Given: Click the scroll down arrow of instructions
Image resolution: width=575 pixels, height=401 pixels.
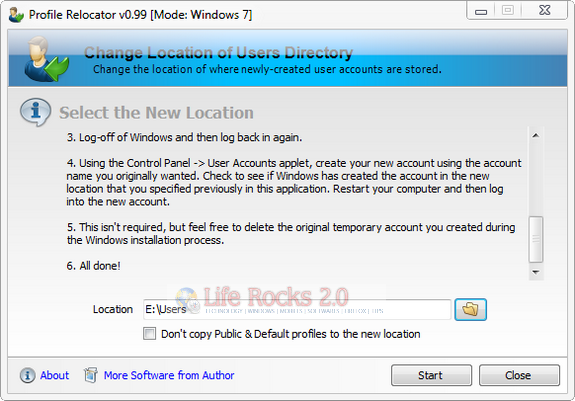Looking at the screenshot, I should [x=536, y=272].
